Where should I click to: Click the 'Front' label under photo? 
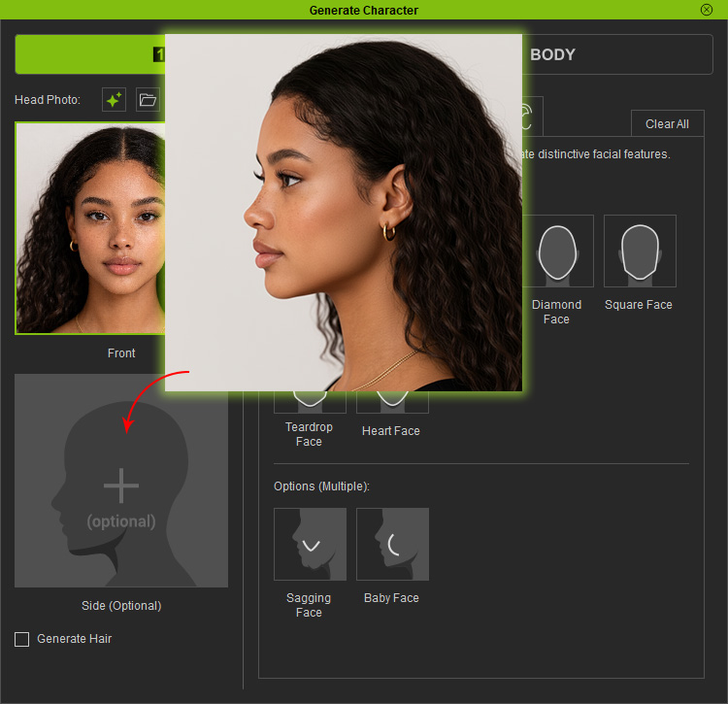[121, 352]
